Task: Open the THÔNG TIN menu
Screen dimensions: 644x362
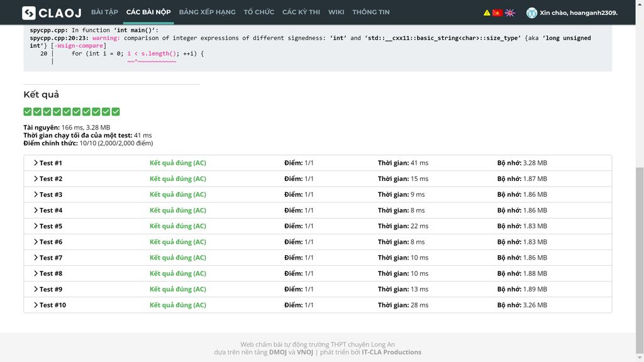Action: [x=371, y=13]
